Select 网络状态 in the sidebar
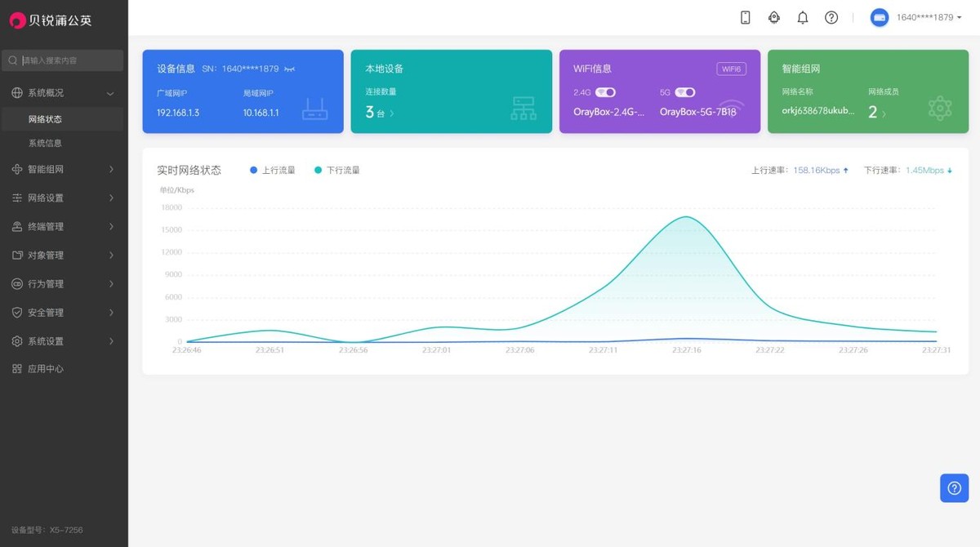 click(x=45, y=119)
